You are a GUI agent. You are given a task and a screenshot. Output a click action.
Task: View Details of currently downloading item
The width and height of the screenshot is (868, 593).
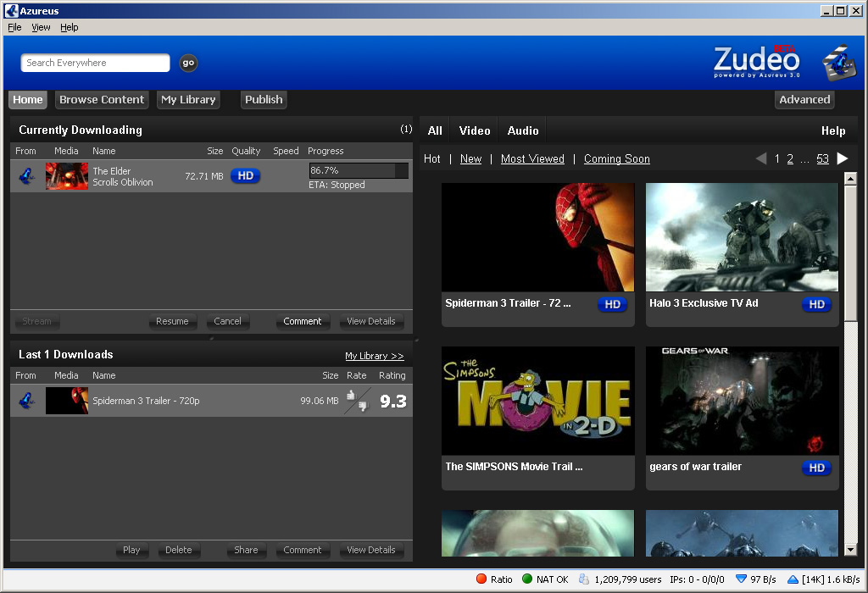[x=371, y=321]
